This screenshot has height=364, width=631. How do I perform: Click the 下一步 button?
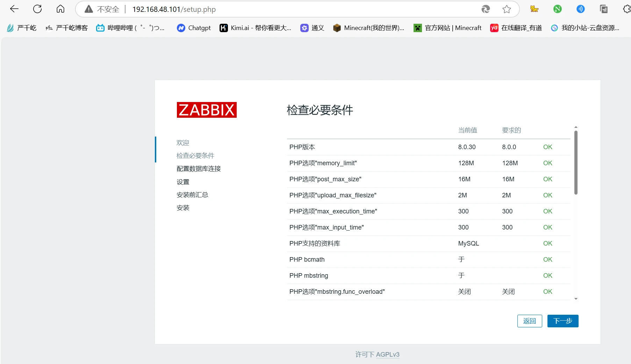[x=562, y=321]
